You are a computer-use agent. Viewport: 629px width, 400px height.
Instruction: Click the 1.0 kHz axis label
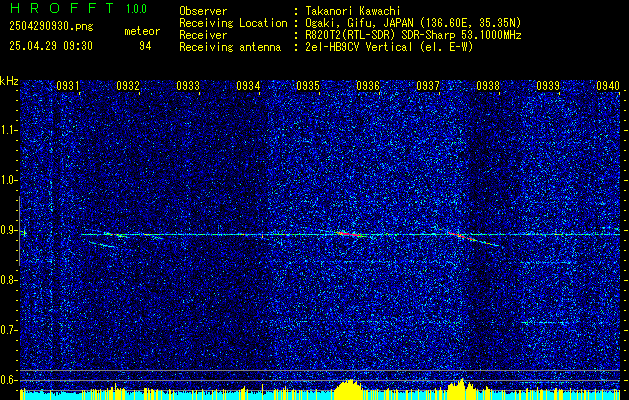[x=9, y=180]
